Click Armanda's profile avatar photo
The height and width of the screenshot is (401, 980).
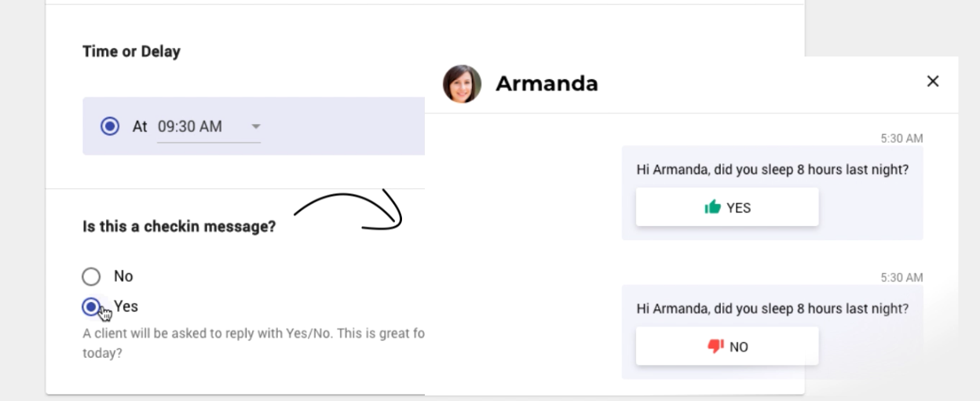[462, 84]
